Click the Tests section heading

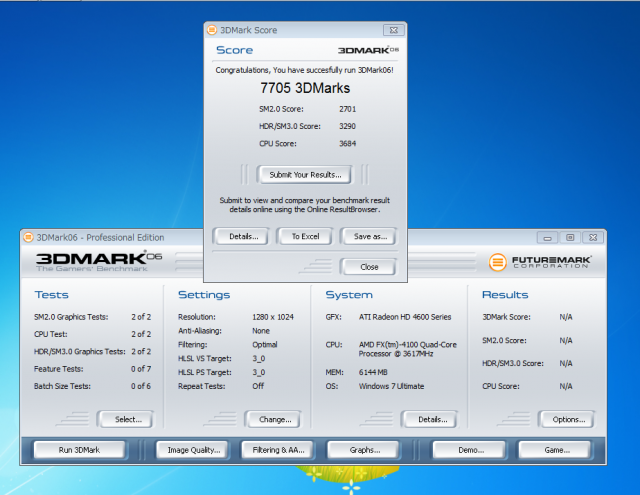pos(51,295)
